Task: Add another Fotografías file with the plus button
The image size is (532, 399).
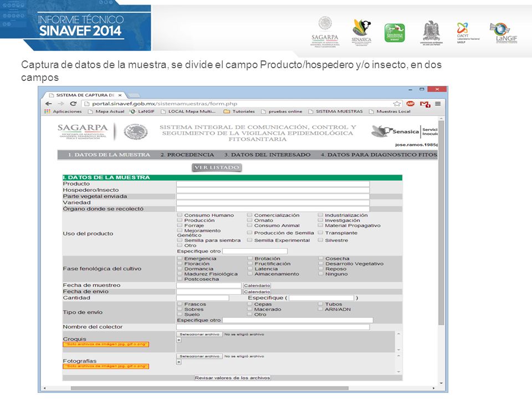Action: click(179, 362)
